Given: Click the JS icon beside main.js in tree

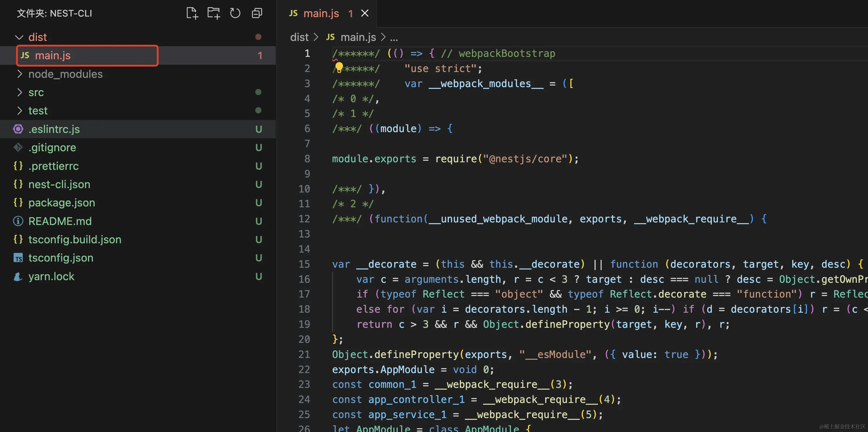Looking at the screenshot, I should click(25, 55).
